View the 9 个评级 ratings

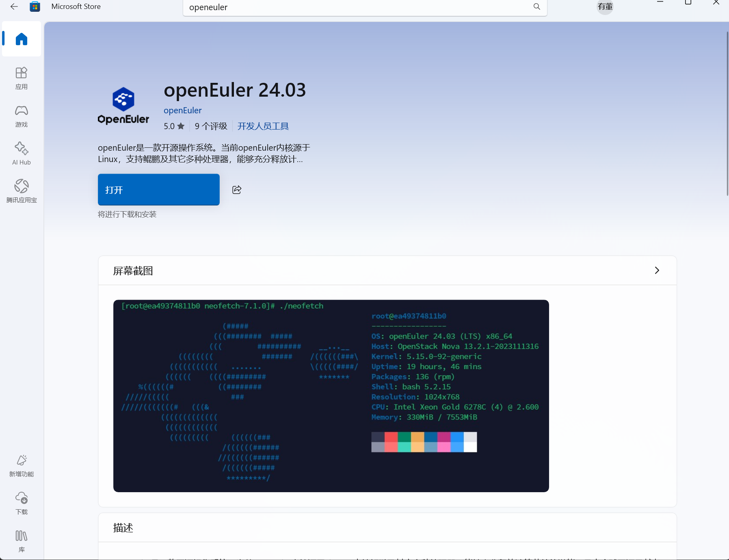(211, 126)
